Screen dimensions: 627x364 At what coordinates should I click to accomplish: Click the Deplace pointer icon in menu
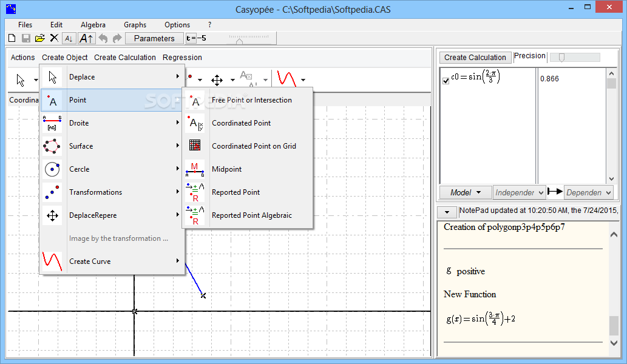pyautogui.click(x=52, y=77)
